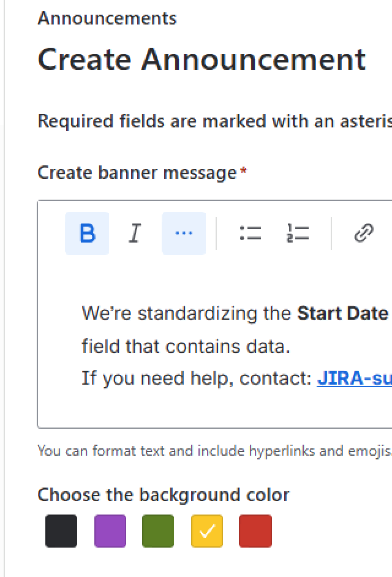This screenshot has width=392, height=577.
Task: Toggle bold formatting in the banner editor
Action: [x=87, y=233]
